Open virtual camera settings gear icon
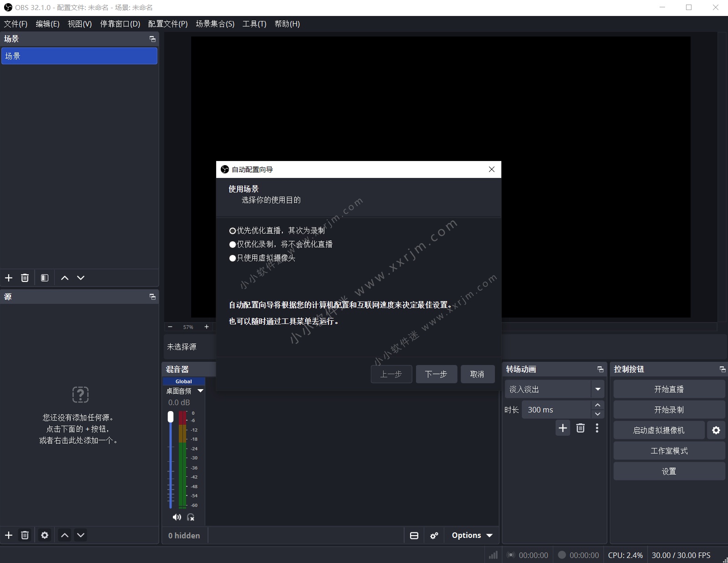The width and height of the screenshot is (728, 563). [716, 430]
